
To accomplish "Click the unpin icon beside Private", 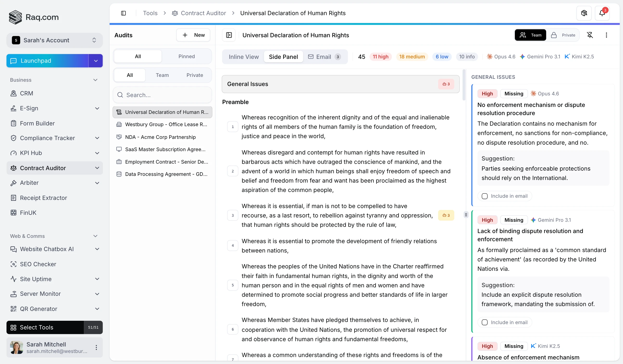I will tap(590, 35).
